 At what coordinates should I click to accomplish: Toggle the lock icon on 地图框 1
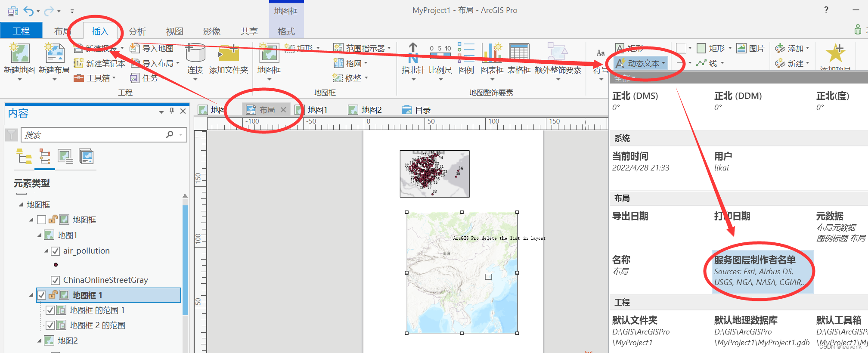pyautogui.click(x=53, y=294)
